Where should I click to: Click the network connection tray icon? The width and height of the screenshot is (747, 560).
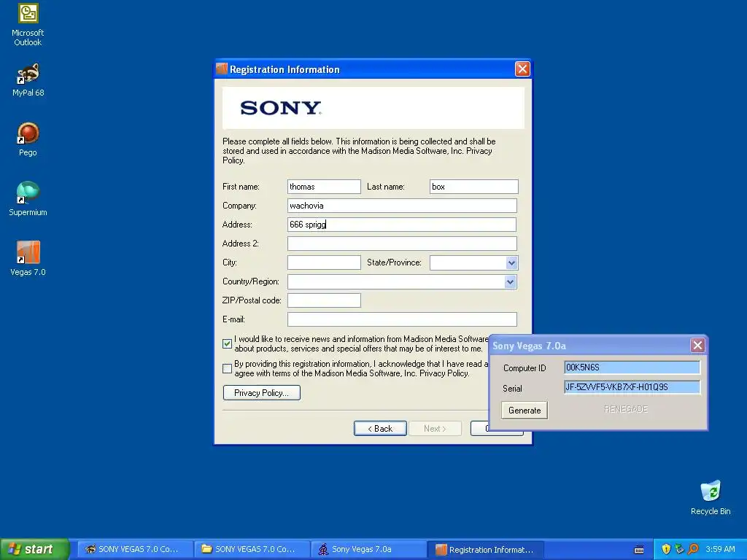679,549
